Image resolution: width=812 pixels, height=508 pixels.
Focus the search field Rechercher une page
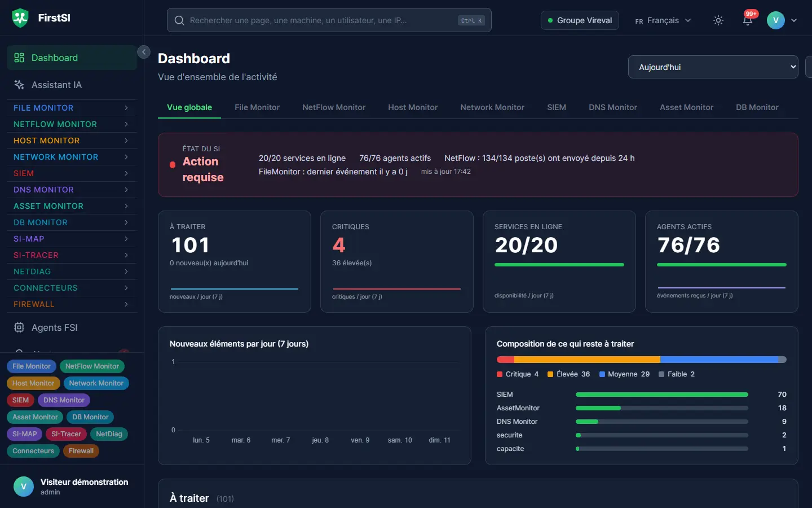coord(329,20)
